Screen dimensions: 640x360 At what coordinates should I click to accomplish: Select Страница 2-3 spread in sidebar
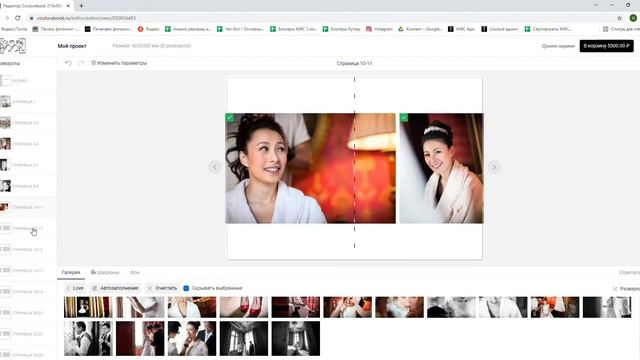27,122
